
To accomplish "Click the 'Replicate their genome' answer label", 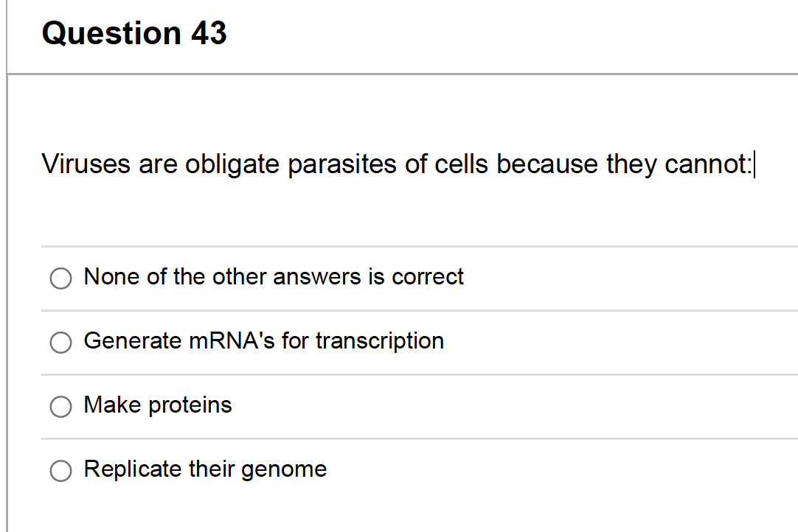I will click(205, 469).
